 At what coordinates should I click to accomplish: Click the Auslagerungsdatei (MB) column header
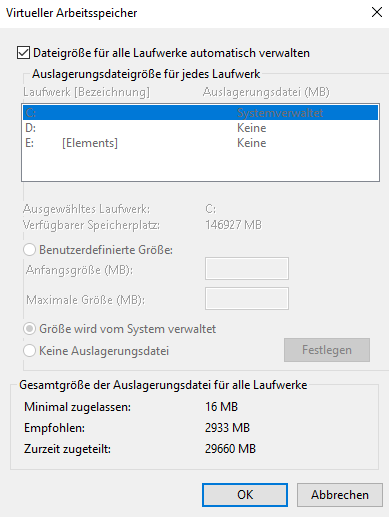(266, 92)
